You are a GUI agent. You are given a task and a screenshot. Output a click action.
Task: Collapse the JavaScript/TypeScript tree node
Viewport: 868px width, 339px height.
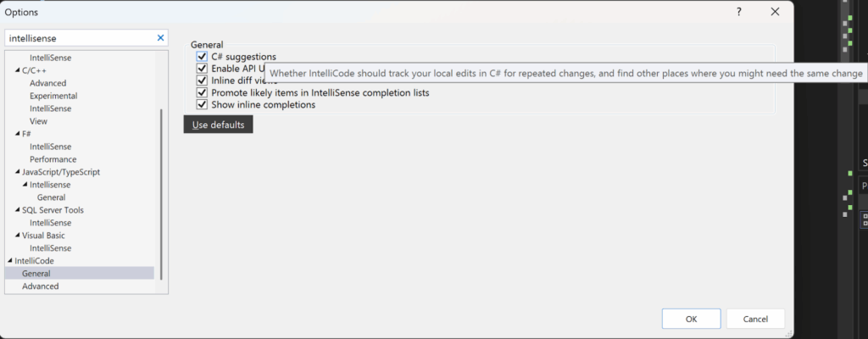pos(17,172)
